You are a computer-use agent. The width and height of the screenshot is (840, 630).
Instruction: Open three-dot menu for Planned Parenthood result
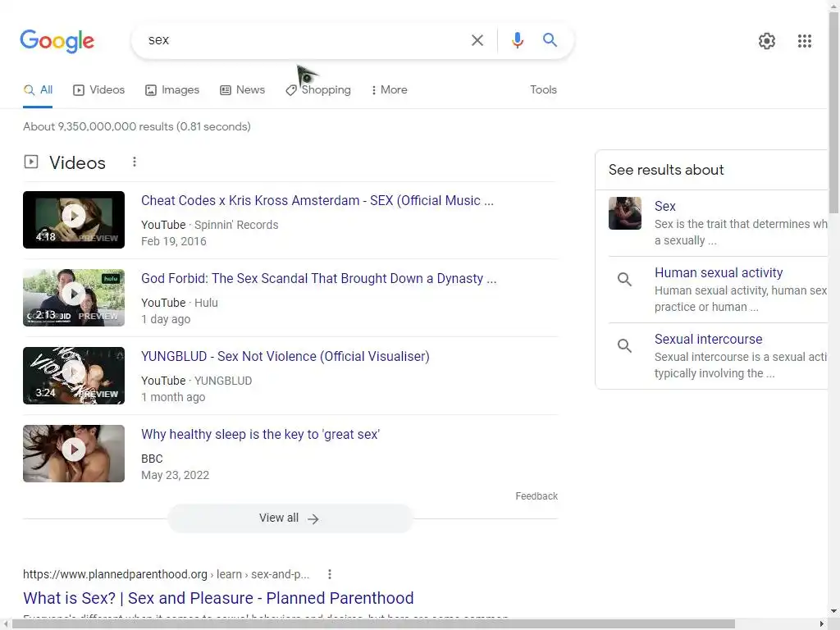(330, 574)
